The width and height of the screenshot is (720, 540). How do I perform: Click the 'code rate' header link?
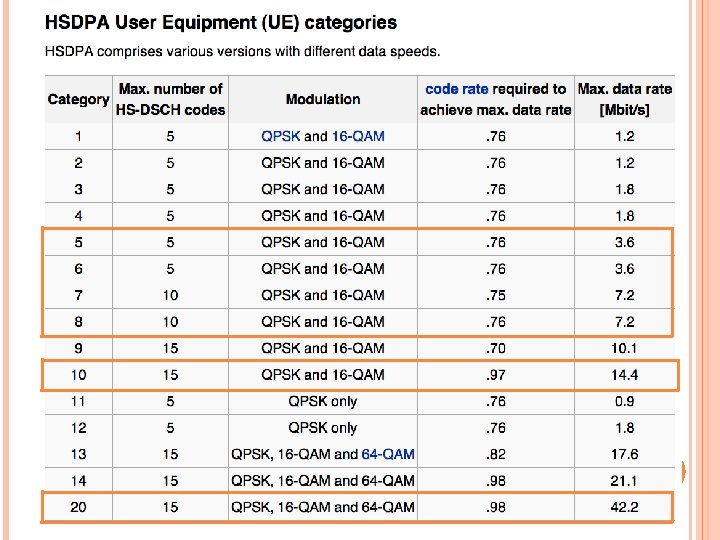[457, 89]
